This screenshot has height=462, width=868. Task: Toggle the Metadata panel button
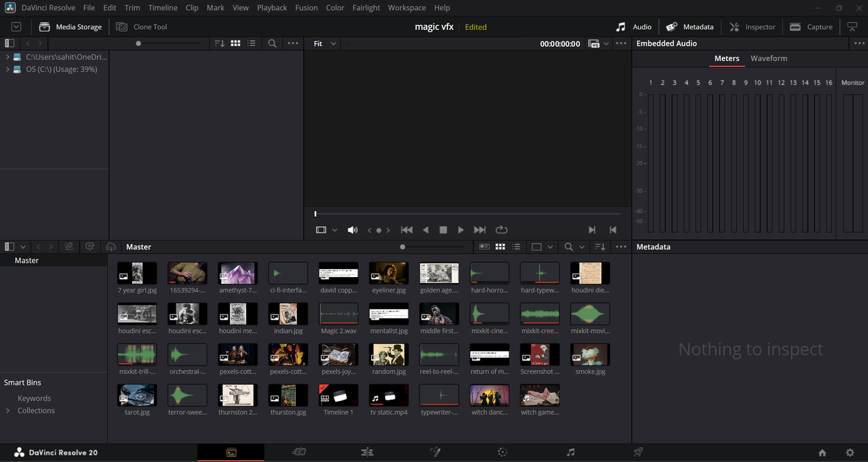tap(690, 27)
